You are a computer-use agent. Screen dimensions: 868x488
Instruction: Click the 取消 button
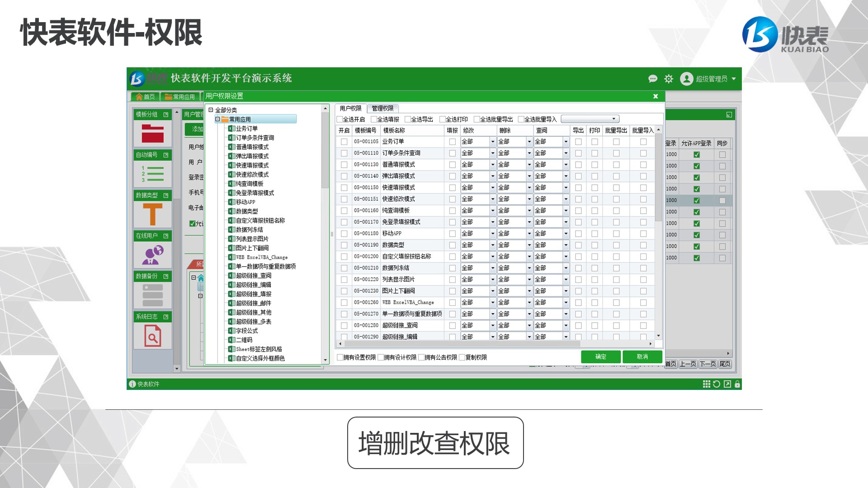point(642,357)
